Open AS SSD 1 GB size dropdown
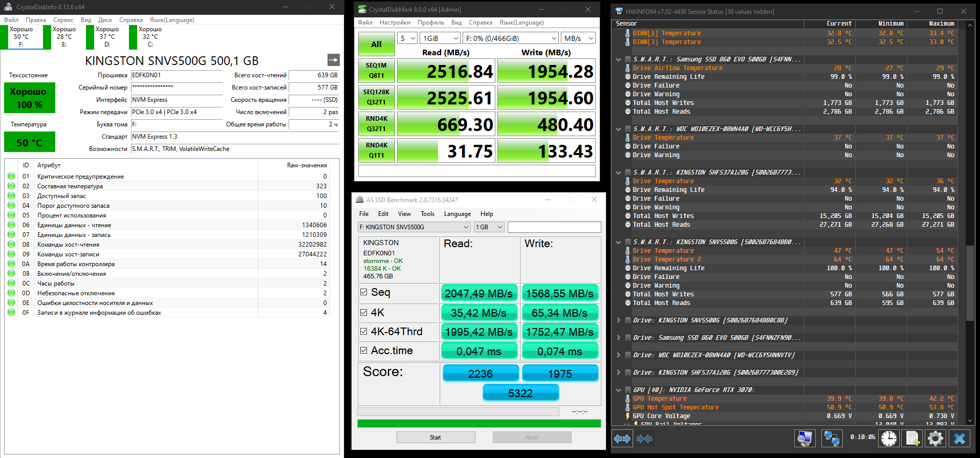Screen dimensions: 980x458 tap(489, 227)
